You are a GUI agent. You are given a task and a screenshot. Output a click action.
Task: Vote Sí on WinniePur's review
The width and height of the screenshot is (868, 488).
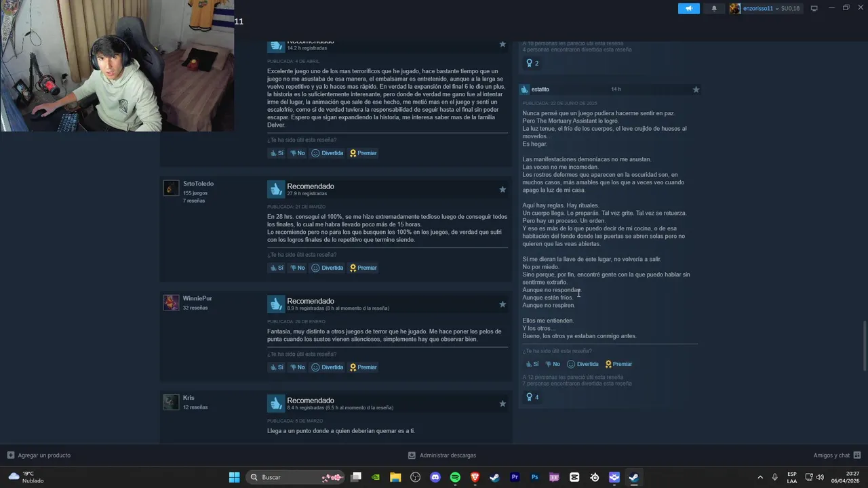click(x=276, y=367)
